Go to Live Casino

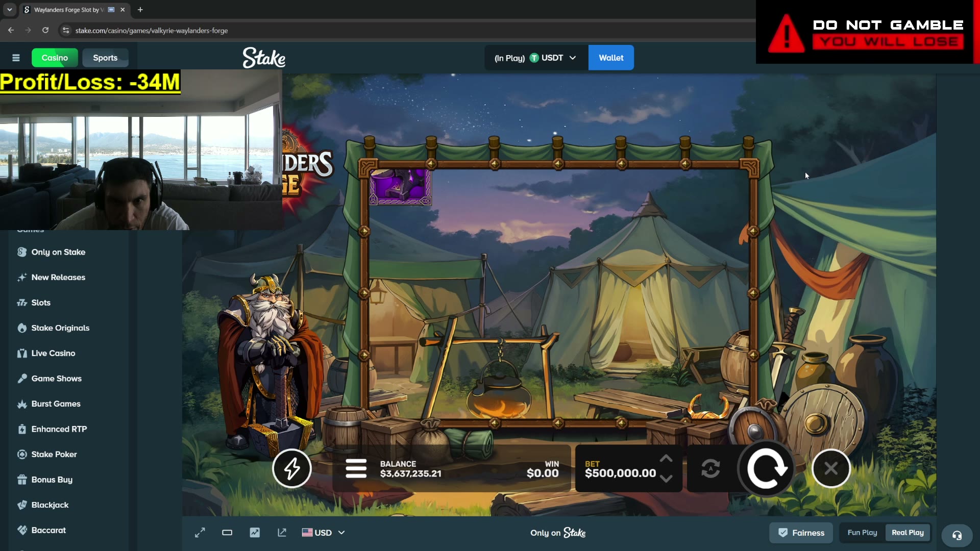click(x=53, y=353)
